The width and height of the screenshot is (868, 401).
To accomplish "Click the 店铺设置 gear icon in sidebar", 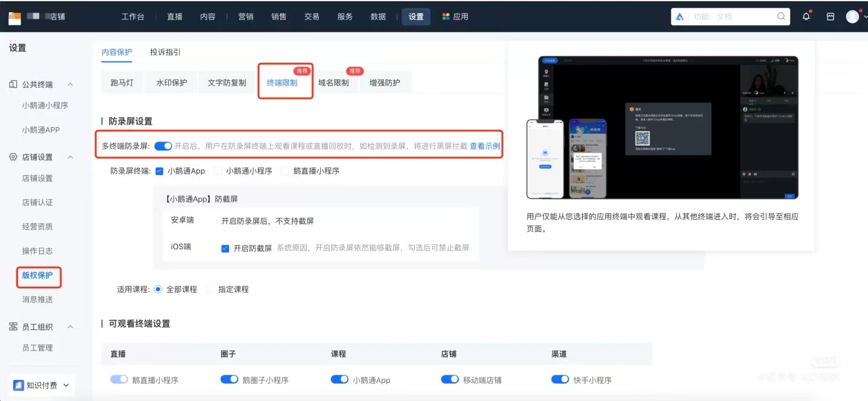I will (x=13, y=157).
